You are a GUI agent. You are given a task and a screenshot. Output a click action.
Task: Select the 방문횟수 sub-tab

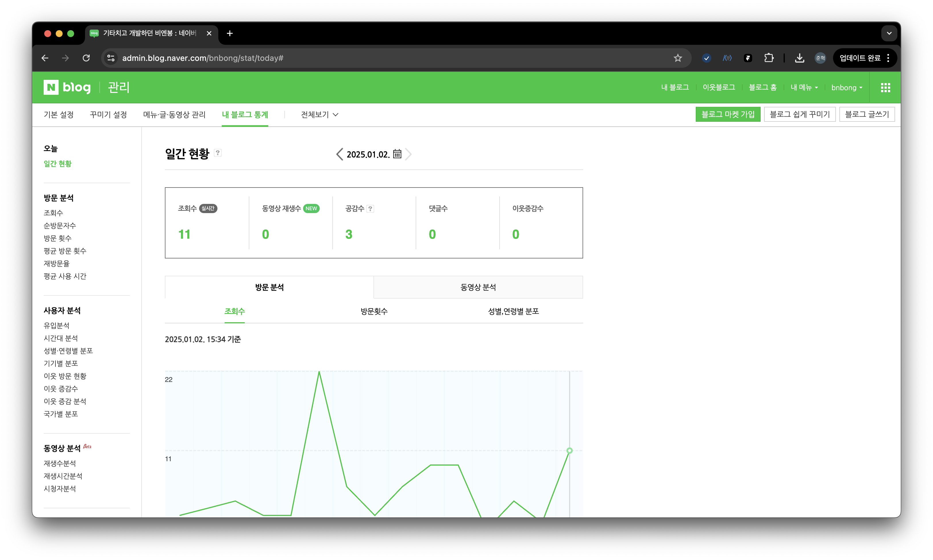[374, 311]
